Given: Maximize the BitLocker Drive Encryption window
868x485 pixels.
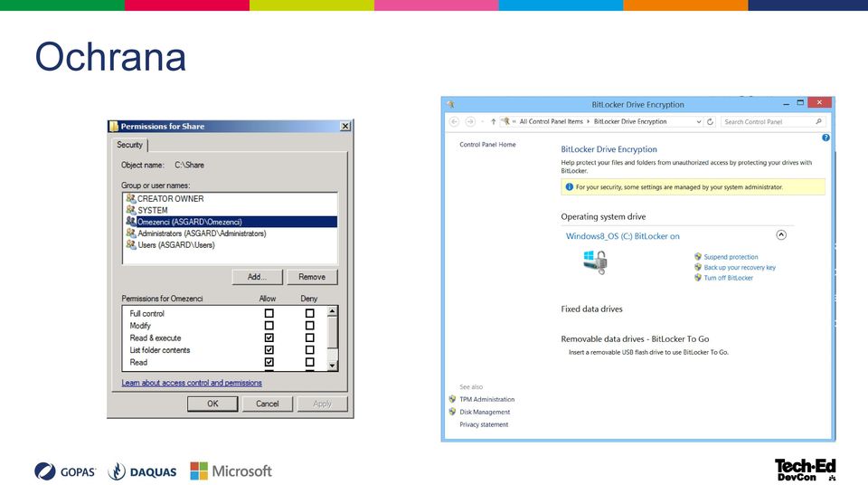Looking at the screenshot, I should [x=800, y=103].
